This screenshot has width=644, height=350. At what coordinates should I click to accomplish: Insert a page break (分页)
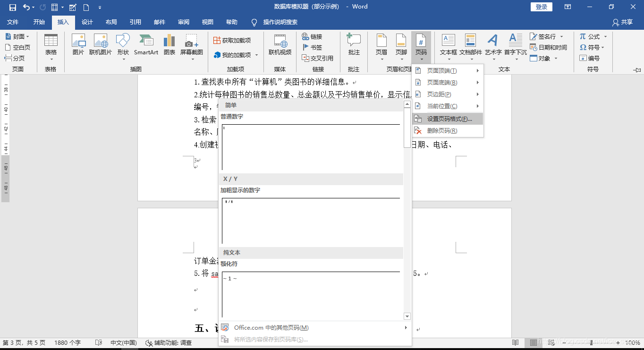pos(15,58)
